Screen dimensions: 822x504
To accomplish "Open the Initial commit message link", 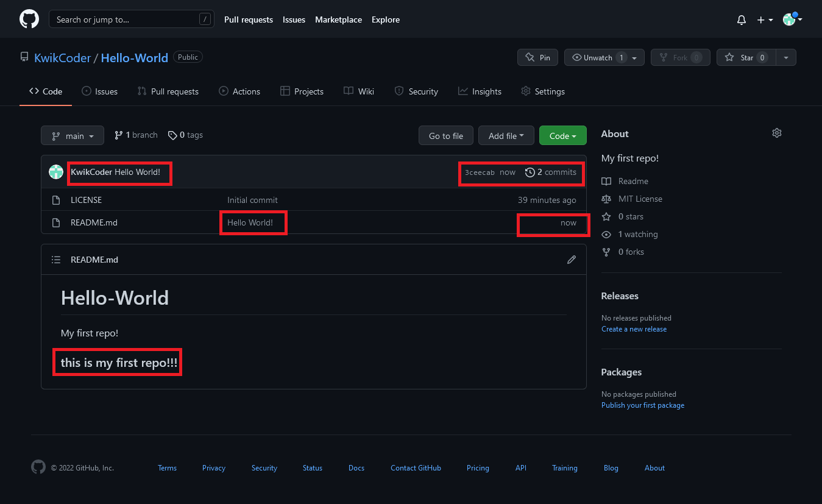I will (252, 200).
